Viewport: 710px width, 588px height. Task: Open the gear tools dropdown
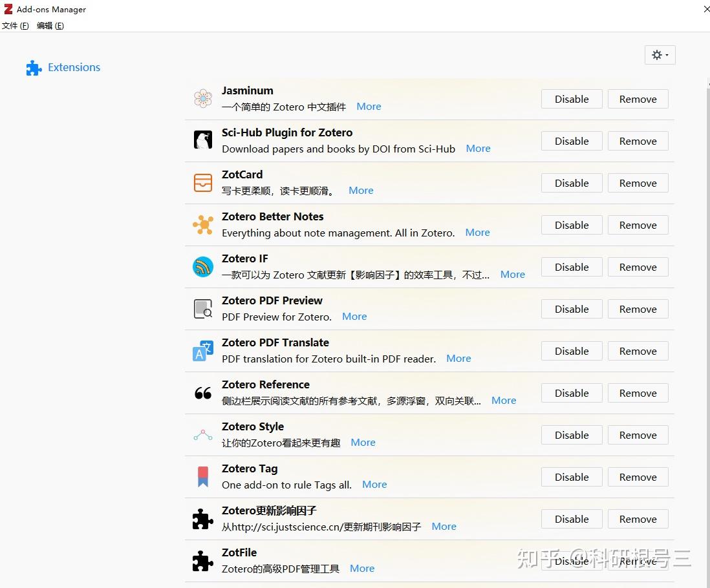(660, 55)
